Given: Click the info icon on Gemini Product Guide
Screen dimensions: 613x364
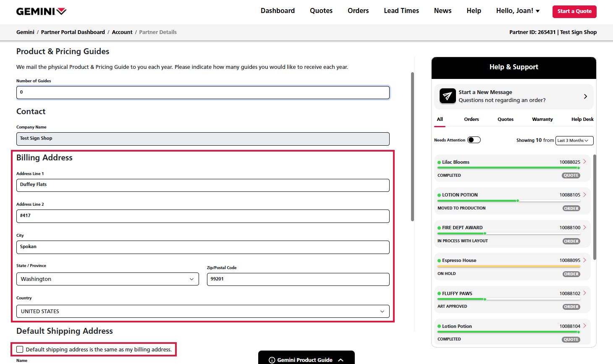Looking at the screenshot, I should click(x=272, y=360).
